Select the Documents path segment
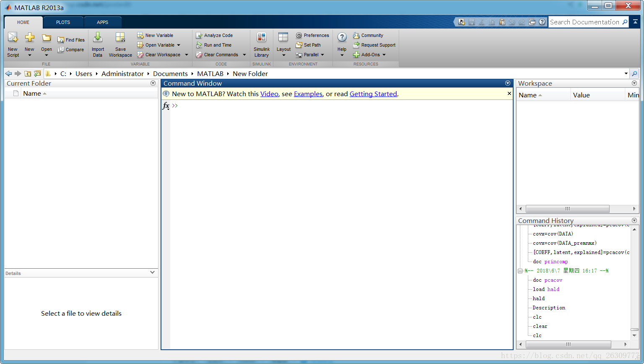The image size is (644, 364). [x=170, y=73]
